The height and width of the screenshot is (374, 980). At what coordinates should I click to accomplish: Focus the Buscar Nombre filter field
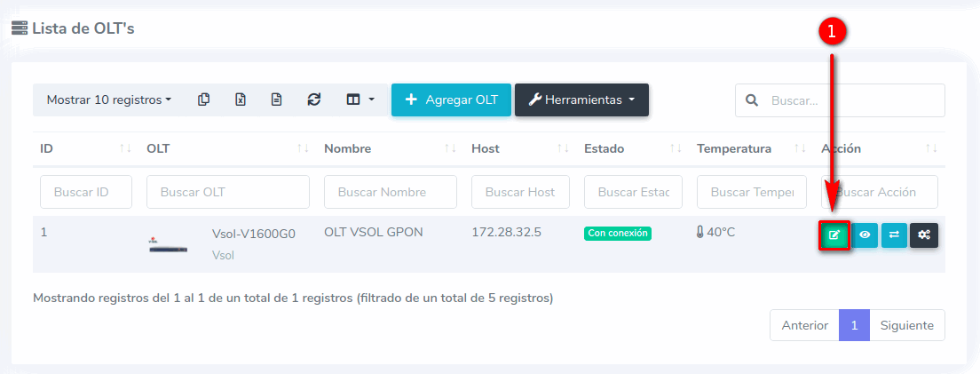click(390, 192)
